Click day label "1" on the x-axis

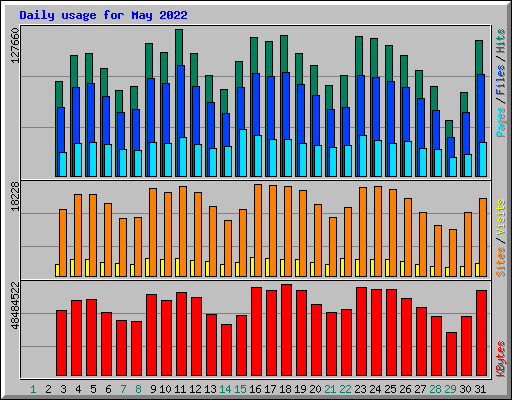pyautogui.click(x=33, y=389)
